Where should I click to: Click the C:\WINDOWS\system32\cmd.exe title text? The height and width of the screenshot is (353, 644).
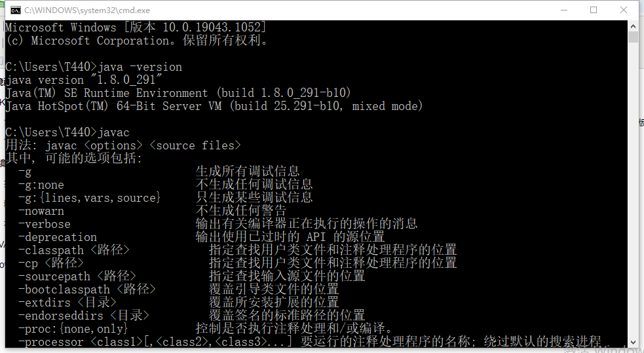86,10
